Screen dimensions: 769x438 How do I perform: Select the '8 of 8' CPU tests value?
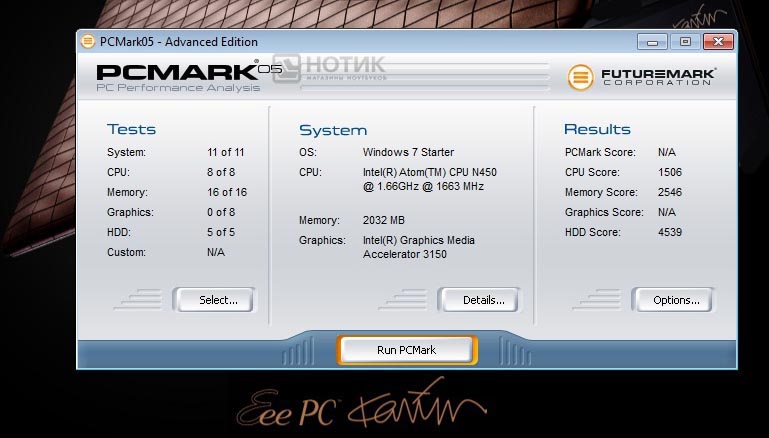click(x=221, y=172)
